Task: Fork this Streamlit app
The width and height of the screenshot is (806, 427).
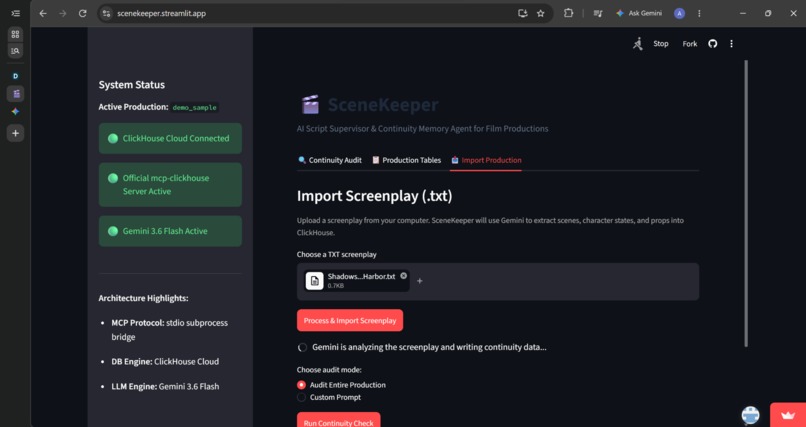Action: [x=690, y=44]
